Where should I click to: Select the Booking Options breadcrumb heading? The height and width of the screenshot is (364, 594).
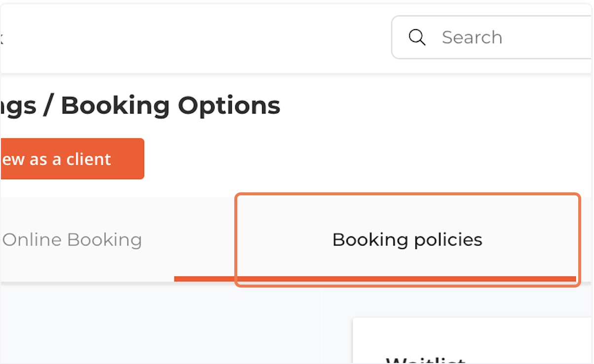pos(171,105)
